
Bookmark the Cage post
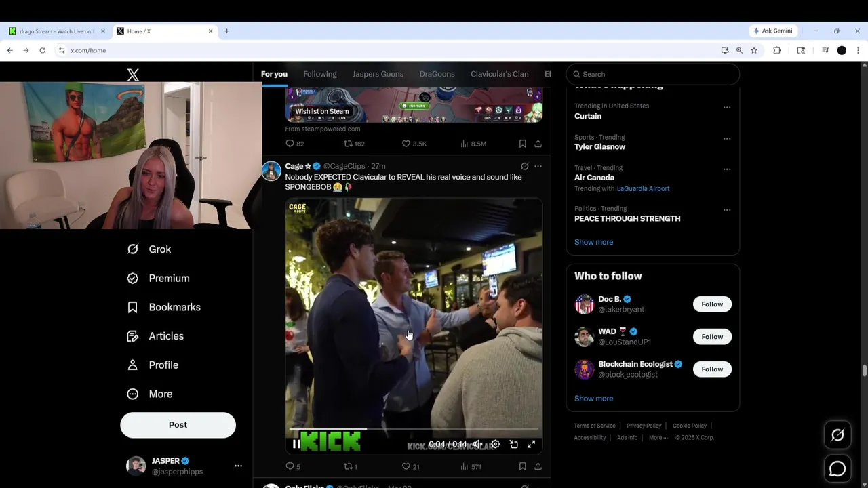point(522,466)
